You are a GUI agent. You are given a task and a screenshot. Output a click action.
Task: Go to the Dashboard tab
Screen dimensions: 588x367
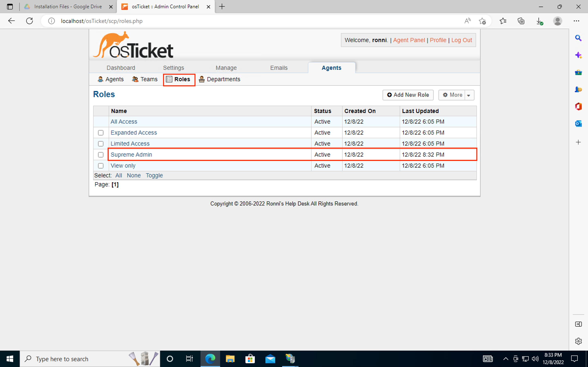pyautogui.click(x=121, y=68)
